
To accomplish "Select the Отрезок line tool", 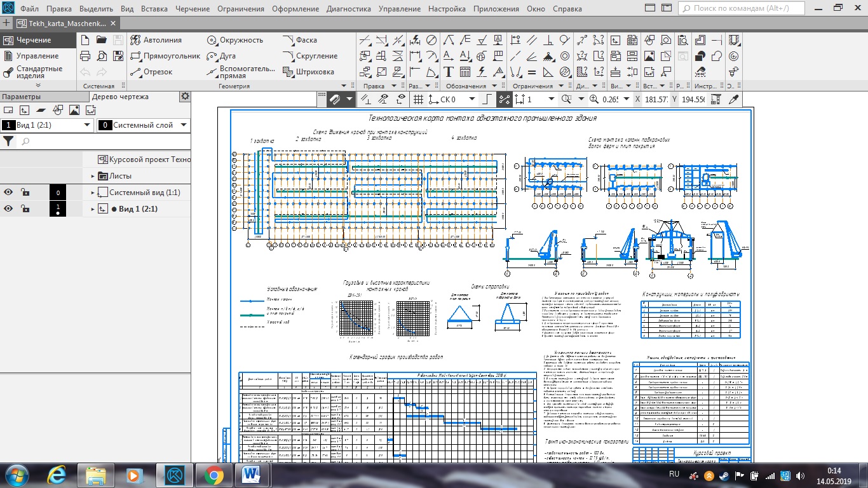I will [151, 72].
